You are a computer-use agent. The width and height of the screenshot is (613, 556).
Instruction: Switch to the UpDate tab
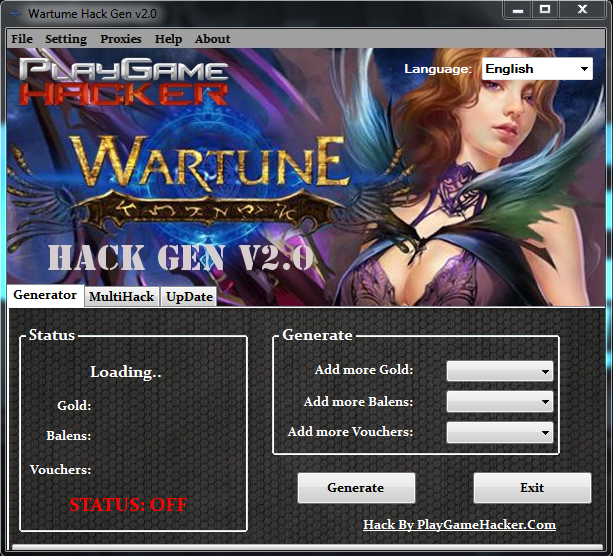coord(189,297)
